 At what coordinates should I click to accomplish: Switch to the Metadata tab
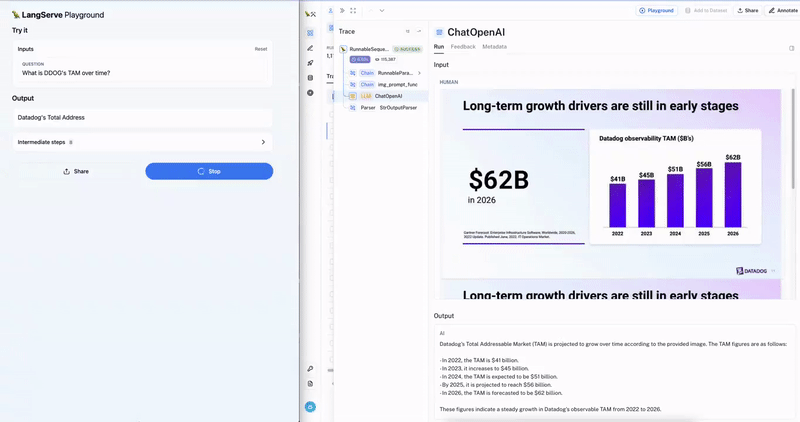point(494,46)
